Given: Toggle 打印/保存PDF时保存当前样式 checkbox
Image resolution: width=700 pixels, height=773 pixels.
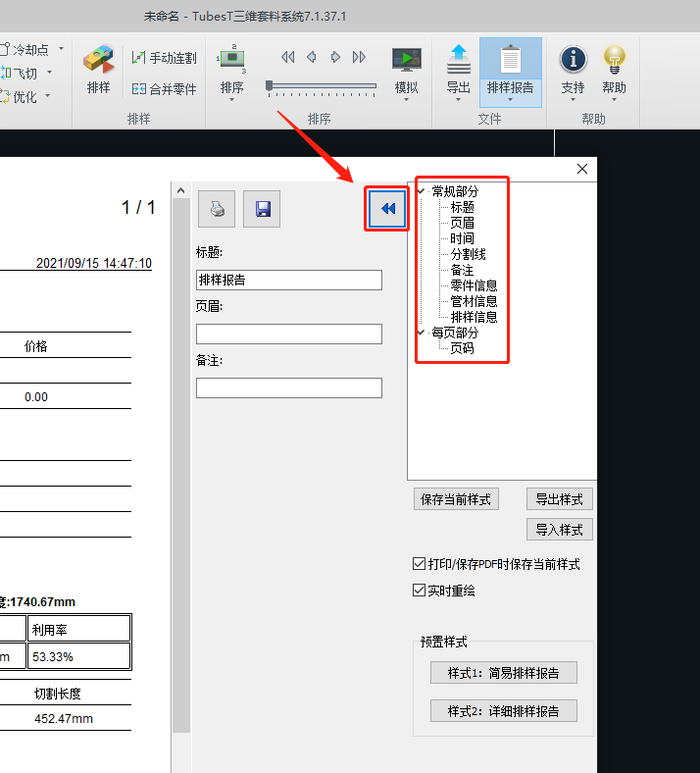Looking at the screenshot, I should [420, 564].
